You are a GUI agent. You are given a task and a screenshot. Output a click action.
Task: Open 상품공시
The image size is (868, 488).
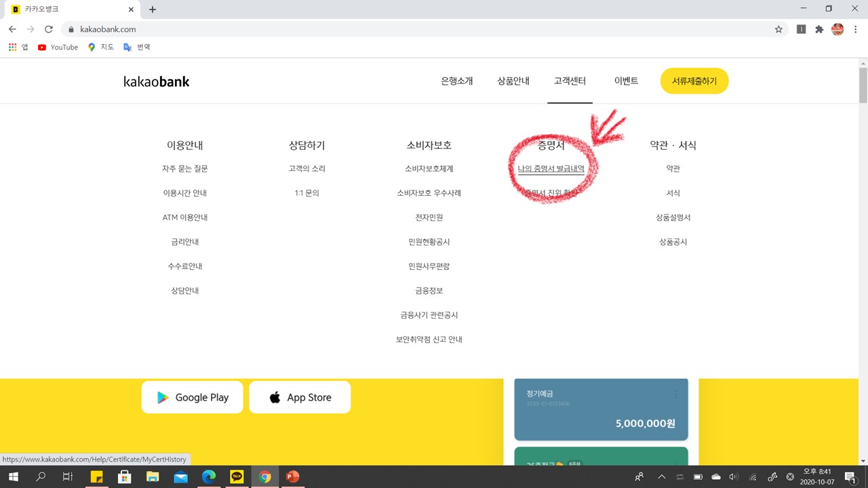coord(673,242)
